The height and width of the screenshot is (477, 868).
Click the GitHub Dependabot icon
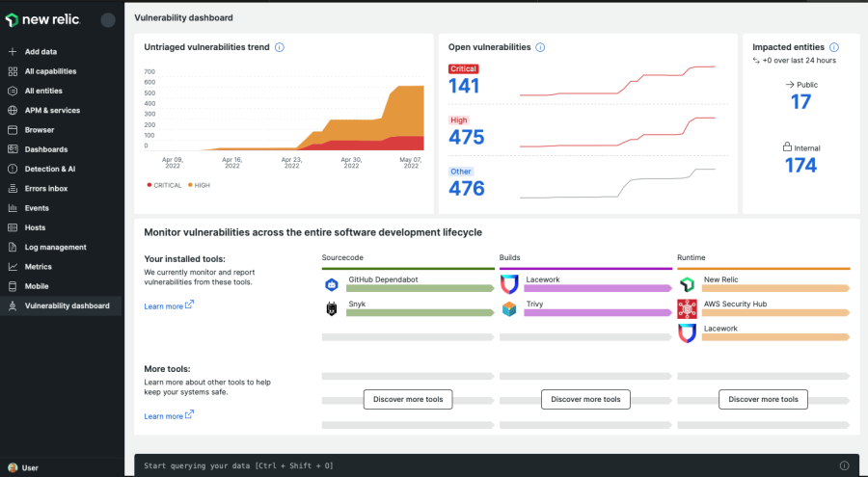[331, 284]
